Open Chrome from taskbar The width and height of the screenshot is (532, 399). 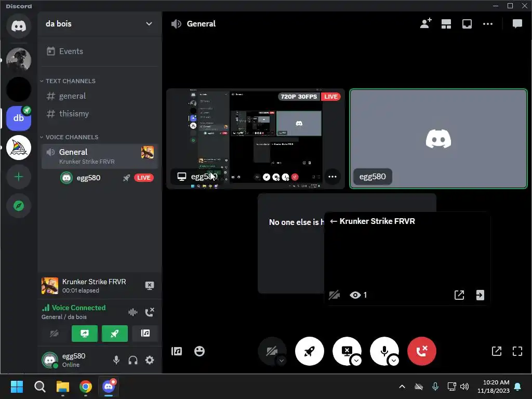pyautogui.click(x=86, y=387)
